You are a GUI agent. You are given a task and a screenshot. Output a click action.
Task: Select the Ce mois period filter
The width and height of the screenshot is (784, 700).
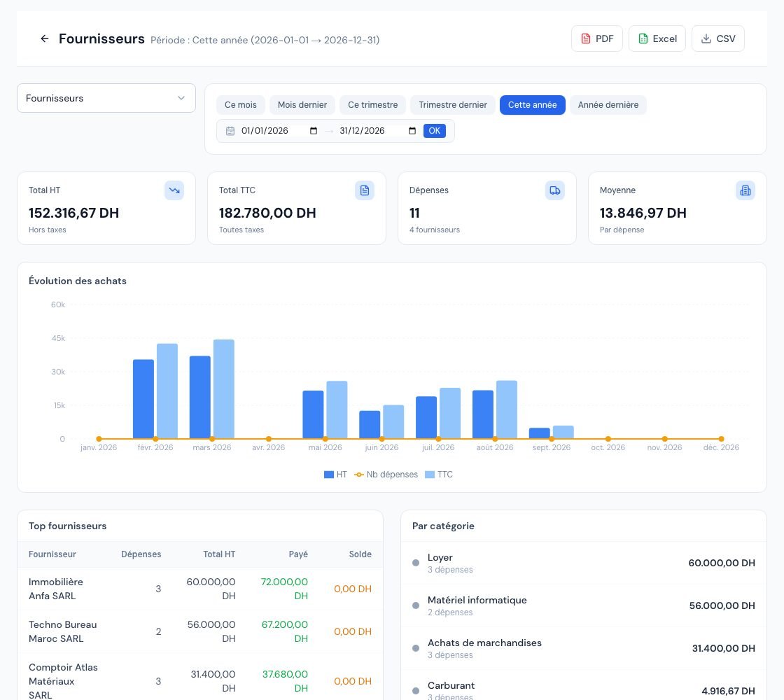pyautogui.click(x=241, y=105)
